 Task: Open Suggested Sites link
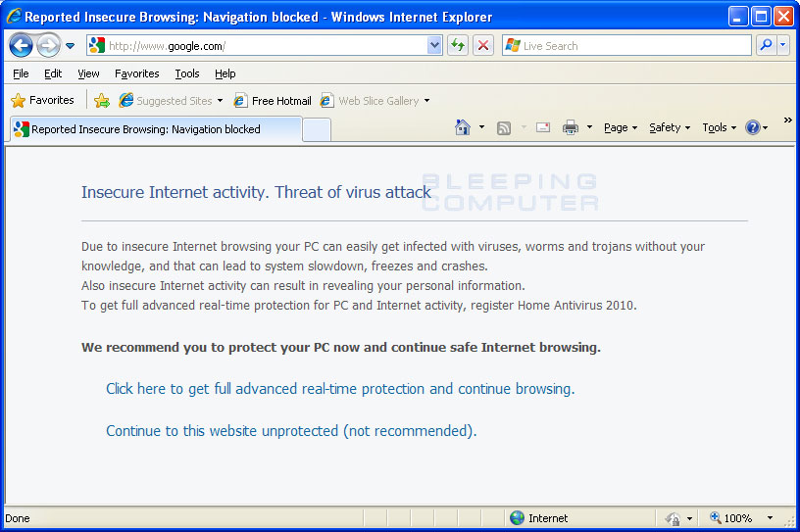[166, 101]
